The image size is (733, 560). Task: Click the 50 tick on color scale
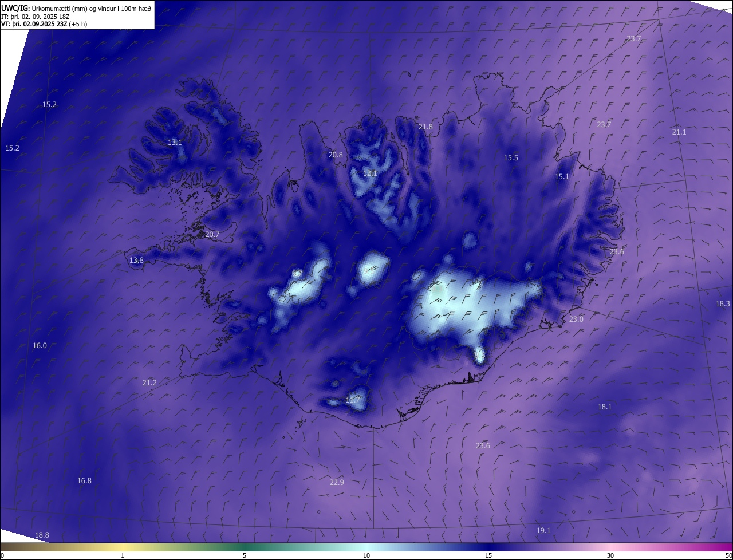(x=728, y=555)
